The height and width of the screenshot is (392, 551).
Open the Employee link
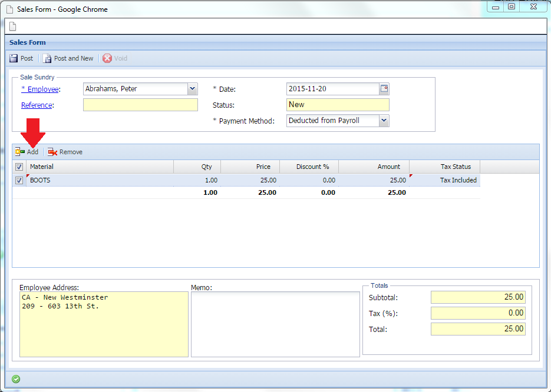40,89
